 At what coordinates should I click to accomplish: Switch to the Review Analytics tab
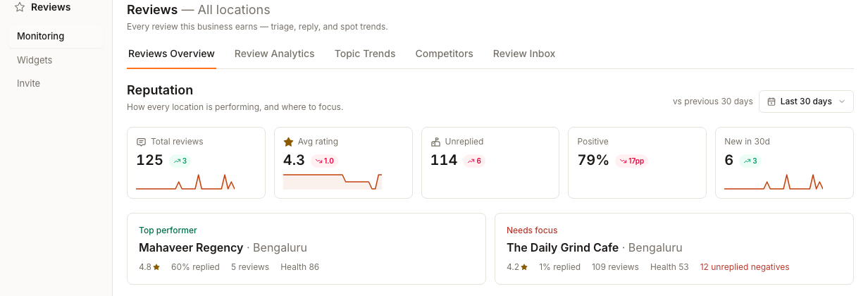point(275,54)
